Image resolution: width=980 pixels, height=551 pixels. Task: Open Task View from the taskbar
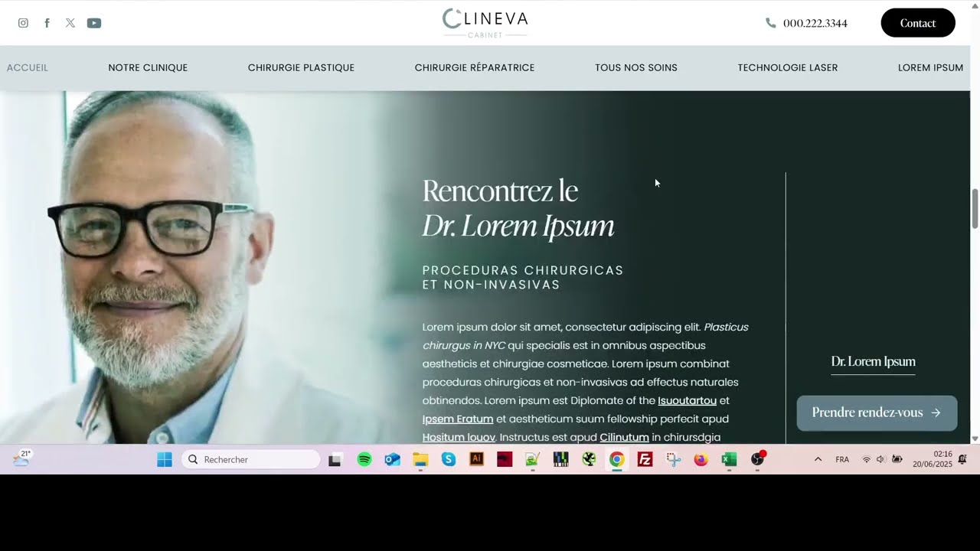[x=335, y=459]
